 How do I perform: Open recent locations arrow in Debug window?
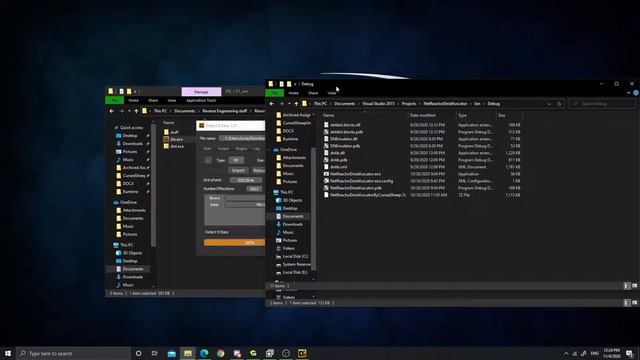289,104
